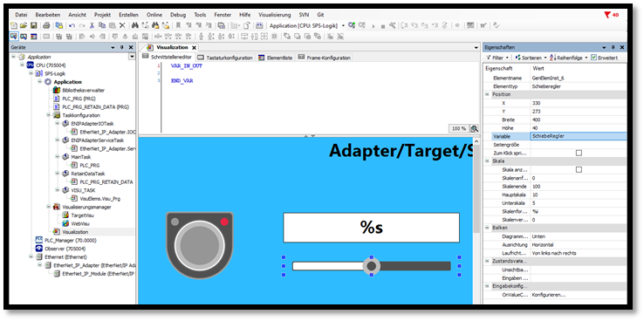Toggle the Erweitert checkbox
The height and width of the screenshot is (321, 644).
pyautogui.click(x=593, y=58)
